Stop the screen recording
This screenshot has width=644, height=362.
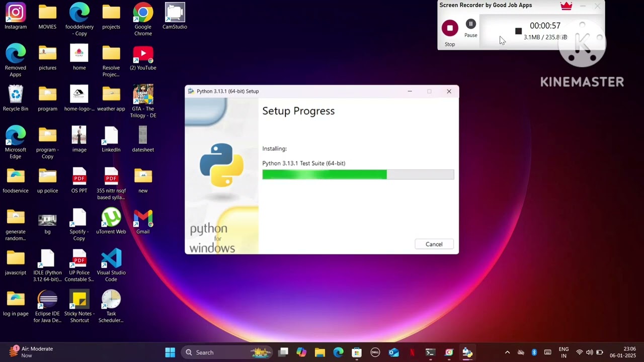(x=450, y=28)
